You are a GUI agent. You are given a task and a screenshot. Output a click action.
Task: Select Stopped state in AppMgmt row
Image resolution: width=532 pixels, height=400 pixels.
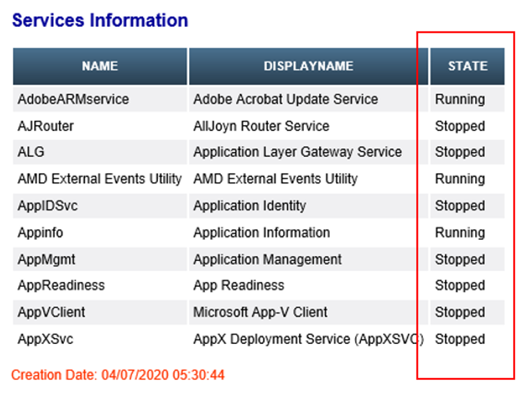[468, 260]
